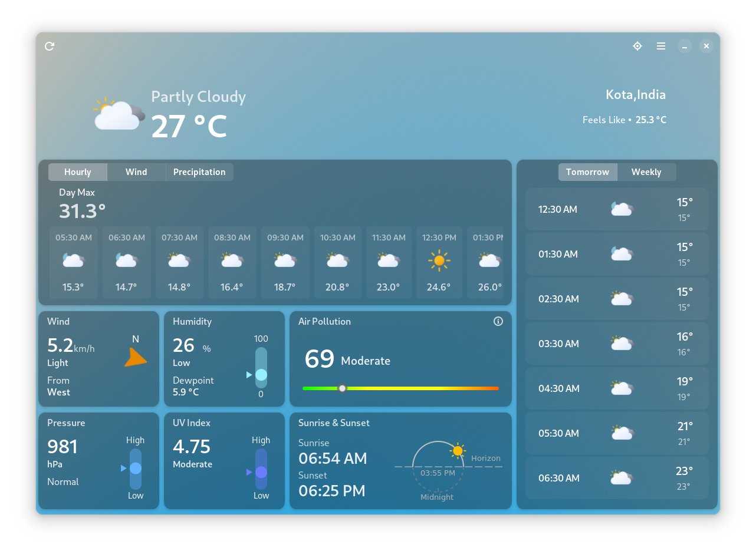Click the UV Index level bar
The height and width of the screenshot is (554, 756).
tap(261, 469)
